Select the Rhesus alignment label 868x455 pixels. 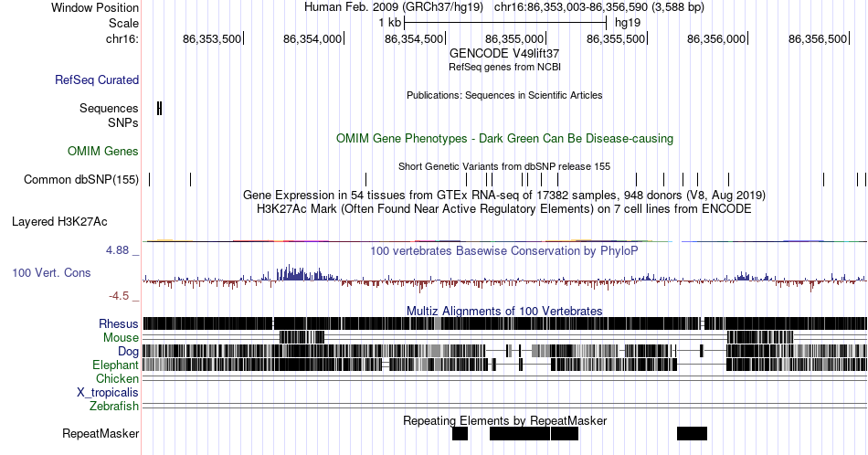119,323
